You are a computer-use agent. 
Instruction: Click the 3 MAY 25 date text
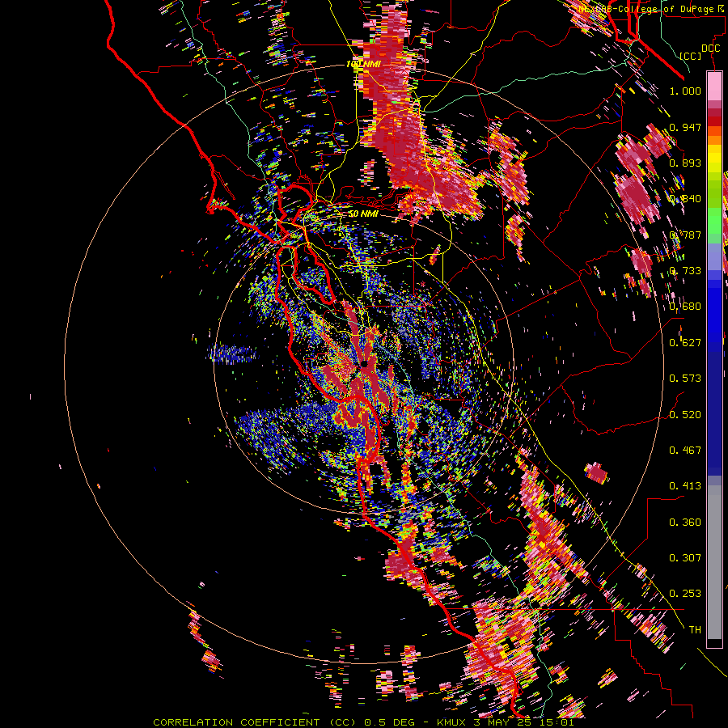tap(504, 722)
